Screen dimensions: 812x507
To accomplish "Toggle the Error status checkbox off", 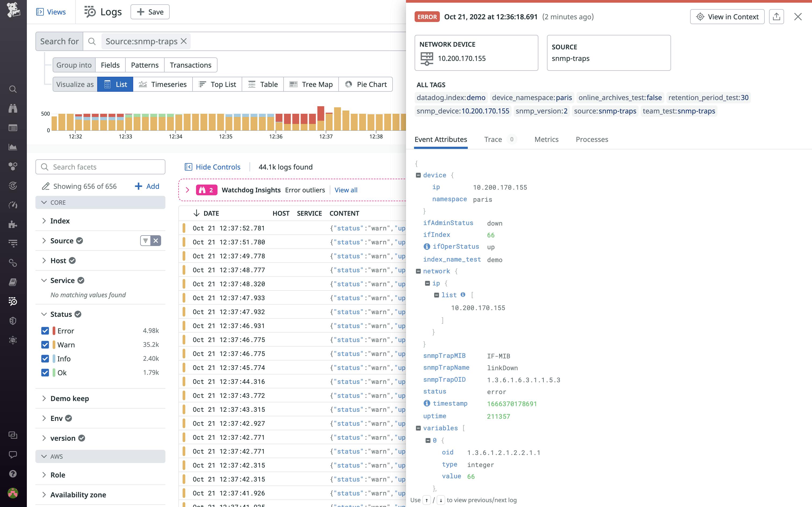I will pos(46,330).
